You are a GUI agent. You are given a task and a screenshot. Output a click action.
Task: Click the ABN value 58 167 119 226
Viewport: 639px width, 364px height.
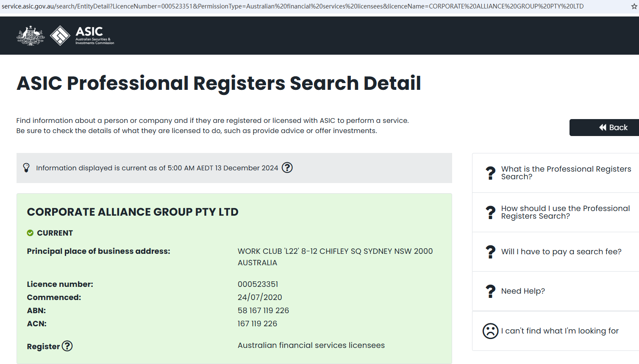pos(263,311)
